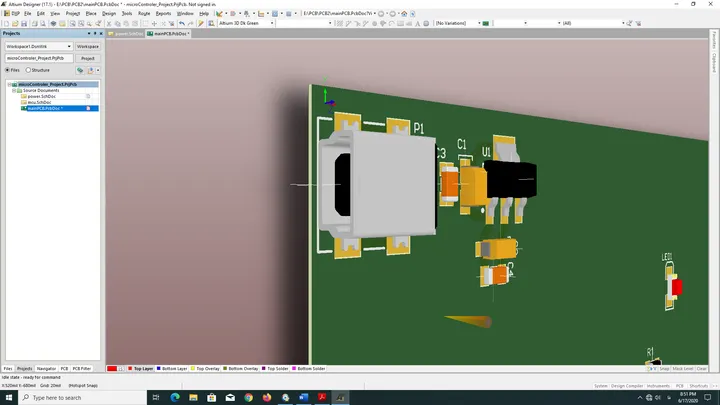The height and width of the screenshot is (405, 720).
Task: Click the Project button
Action: click(x=88, y=58)
